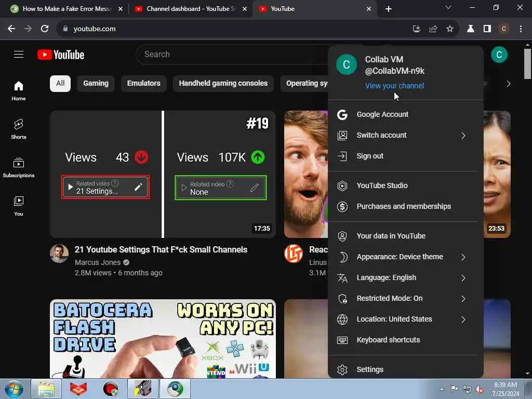Screen dimensions: 532x399
Task: Click the page vertical scrollbar thumb
Action: point(527,64)
